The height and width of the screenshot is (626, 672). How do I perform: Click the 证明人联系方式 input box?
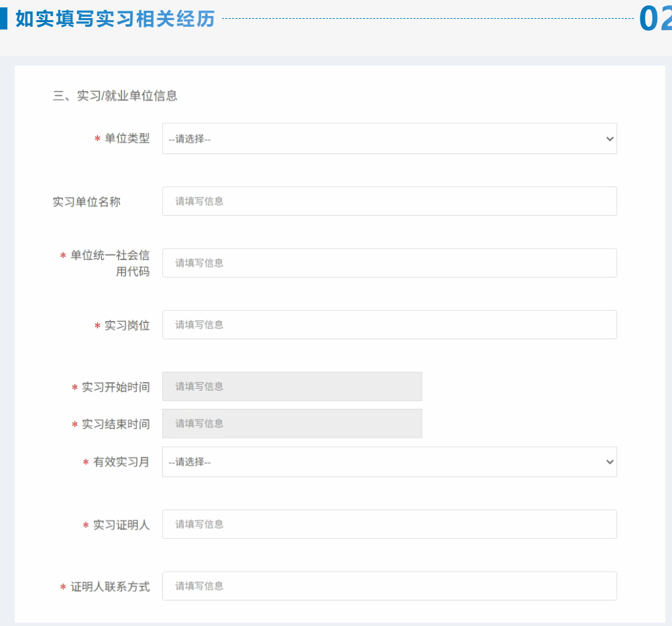[x=389, y=586]
